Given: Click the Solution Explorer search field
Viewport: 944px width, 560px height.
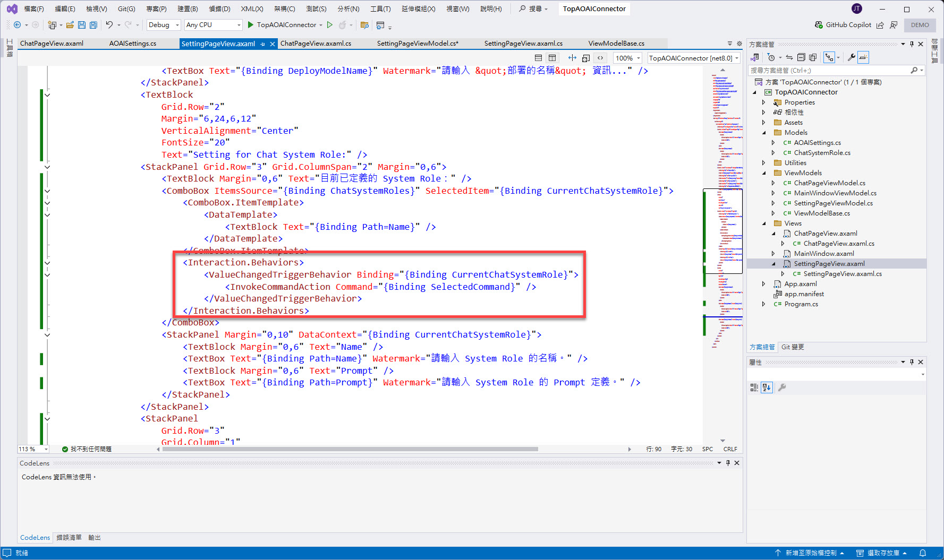Looking at the screenshot, I should pyautogui.click(x=837, y=70).
